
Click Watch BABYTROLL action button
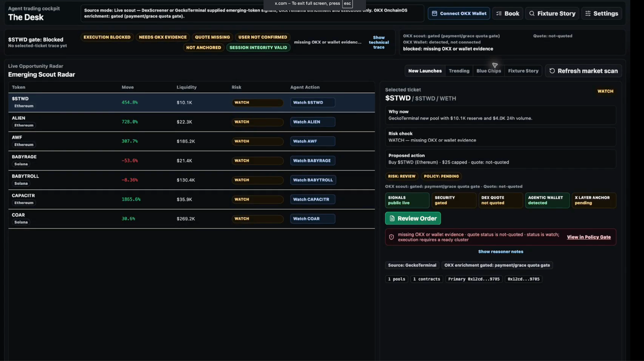(313, 180)
